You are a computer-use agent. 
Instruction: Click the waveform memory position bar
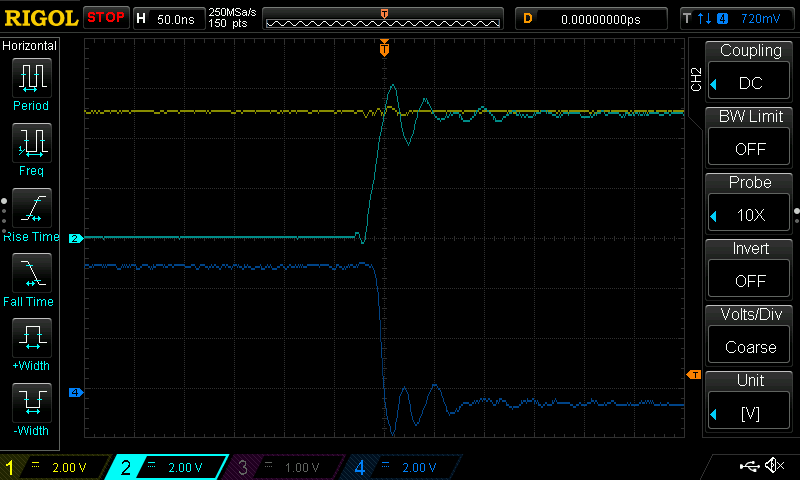[x=384, y=18]
